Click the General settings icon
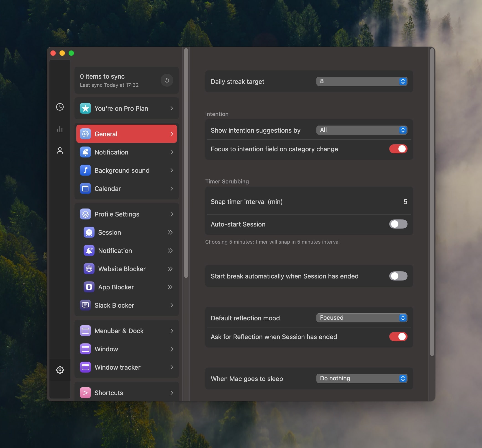Screen dimensions: 482x448 (x=85, y=134)
